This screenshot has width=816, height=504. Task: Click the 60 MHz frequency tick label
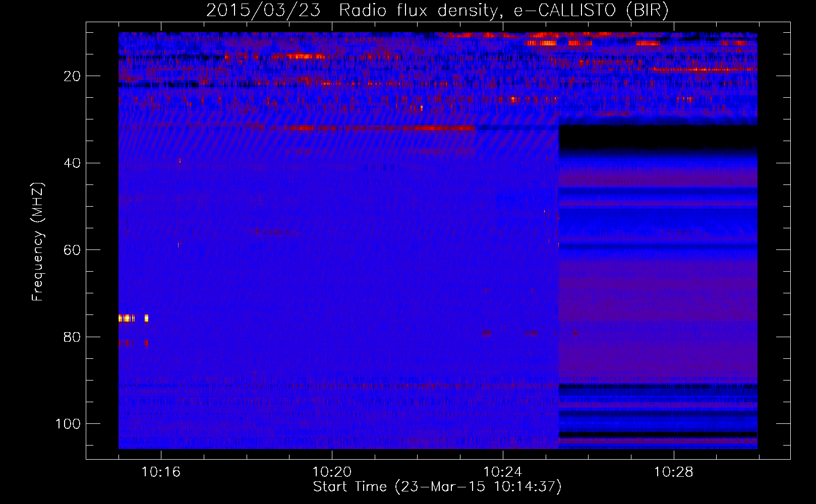72,250
